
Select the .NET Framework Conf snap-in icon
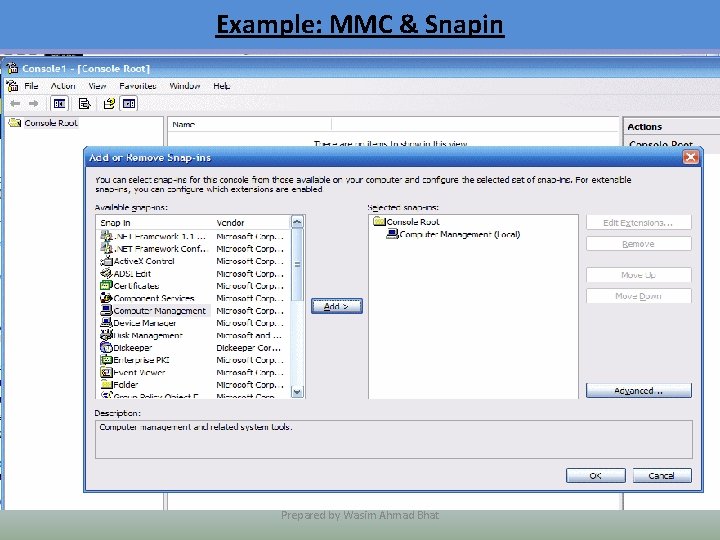tap(107, 248)
